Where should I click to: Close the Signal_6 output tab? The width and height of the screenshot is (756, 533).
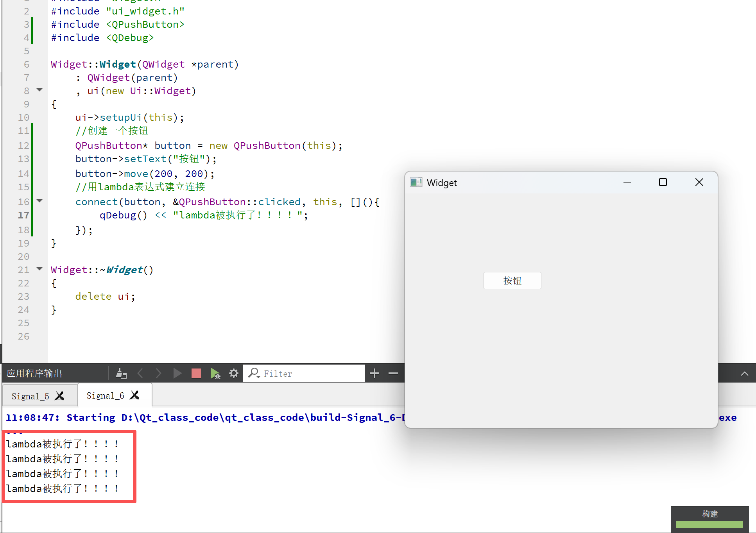click(x=134, y=395)
